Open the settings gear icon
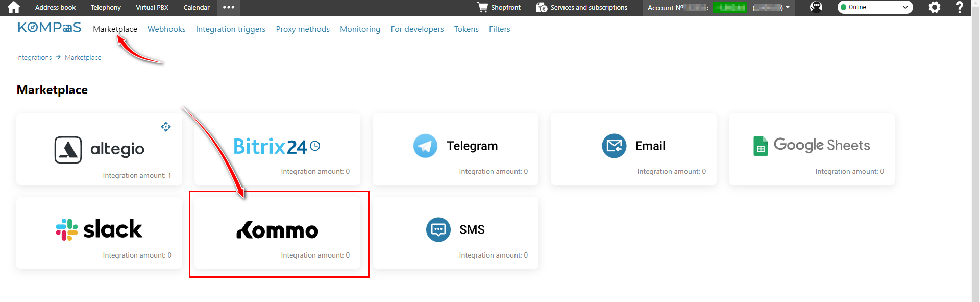The width and height of the screenshot is (980, 302). click(935, 7)
